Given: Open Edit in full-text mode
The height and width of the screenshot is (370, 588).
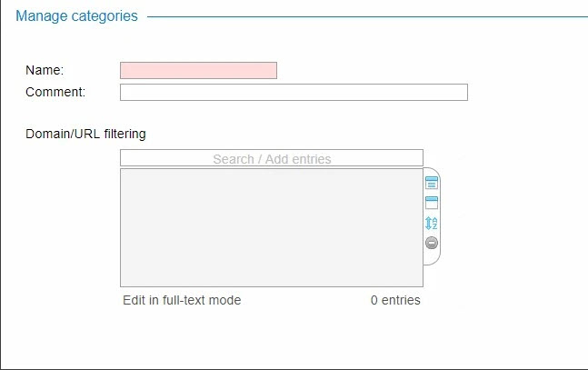Looking at the screenshot, I should tap(182, 300).
